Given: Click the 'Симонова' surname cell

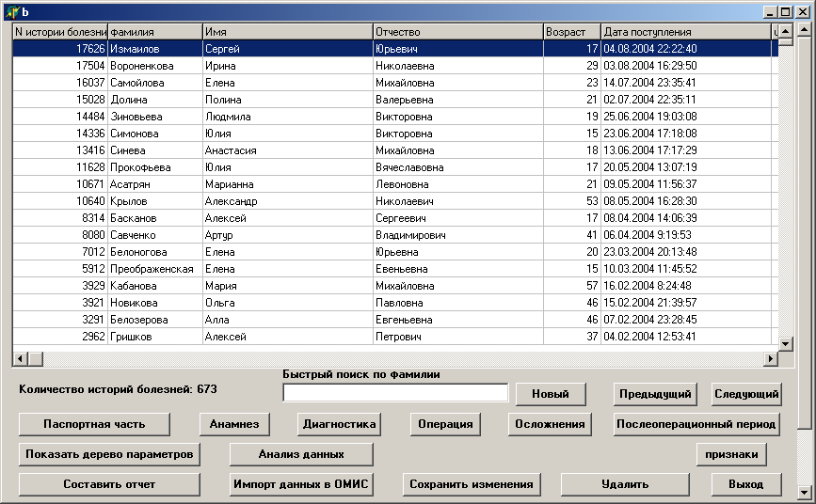Looking at the screenshot, I should [155, 134].
